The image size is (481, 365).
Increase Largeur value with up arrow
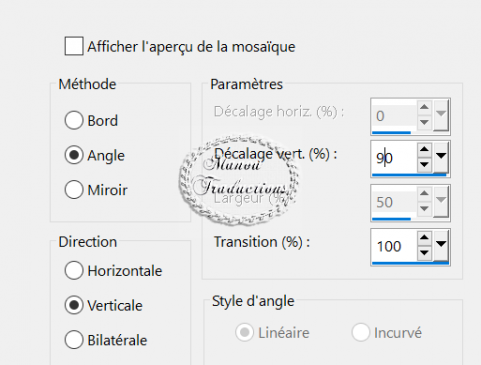(424, 193)
